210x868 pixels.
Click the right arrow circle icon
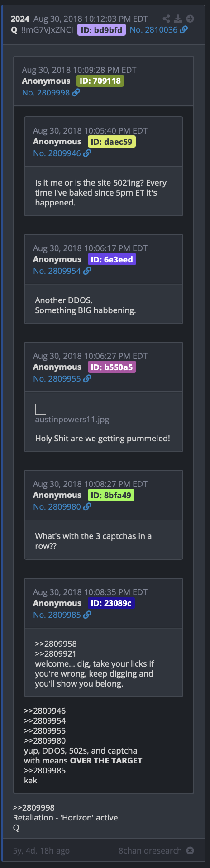(x=190, y=19)
